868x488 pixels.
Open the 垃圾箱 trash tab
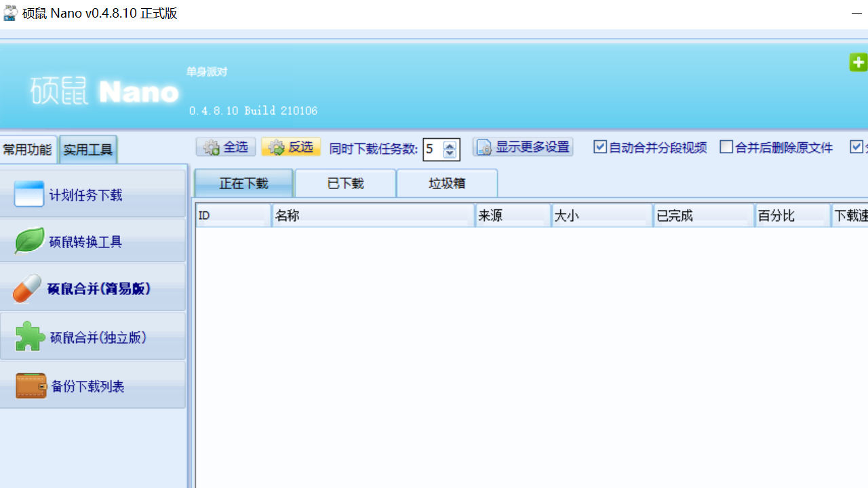[x=447, y=183]
